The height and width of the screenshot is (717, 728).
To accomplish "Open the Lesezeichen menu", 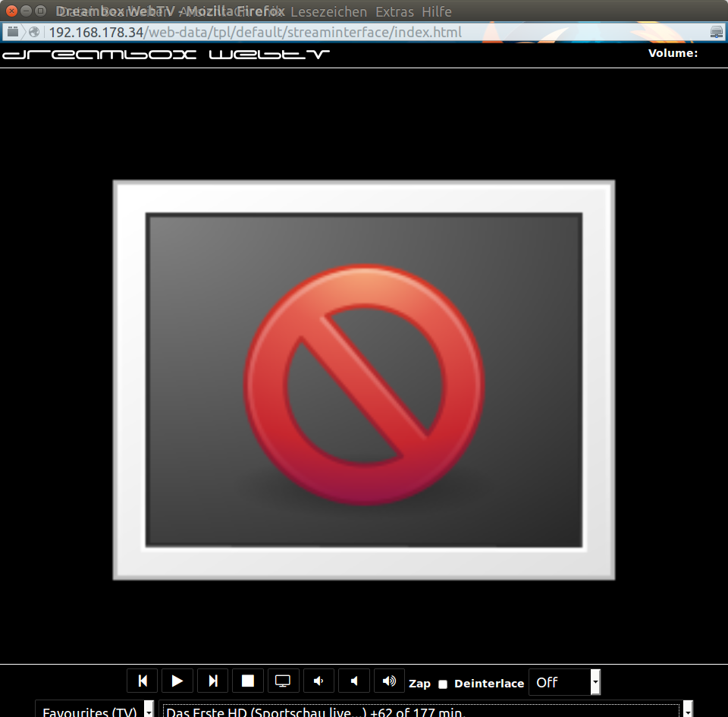I will click(328, 11).
